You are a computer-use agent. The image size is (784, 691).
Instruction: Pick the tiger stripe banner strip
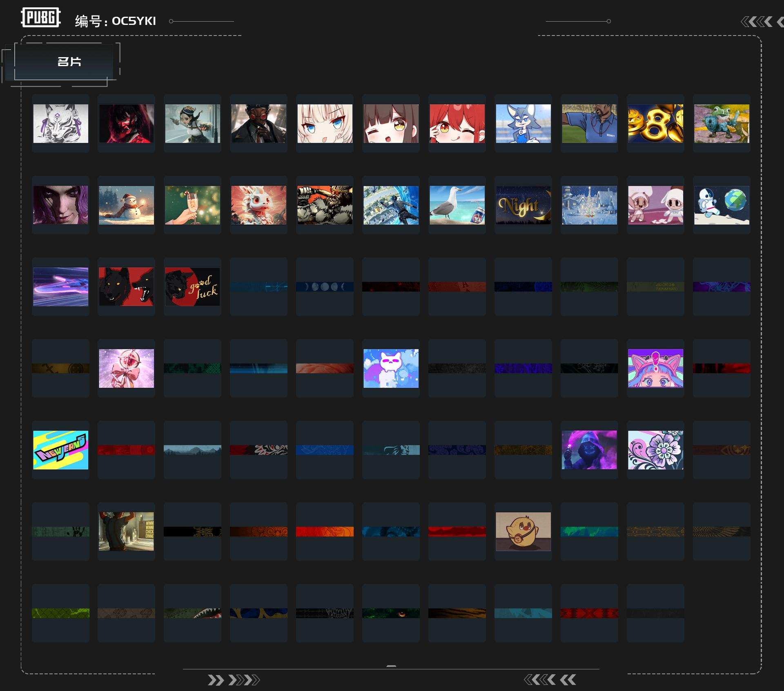457,613
